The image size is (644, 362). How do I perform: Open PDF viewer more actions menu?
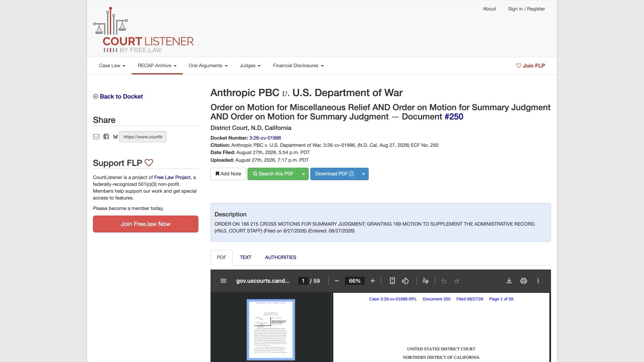click(538, 281)
